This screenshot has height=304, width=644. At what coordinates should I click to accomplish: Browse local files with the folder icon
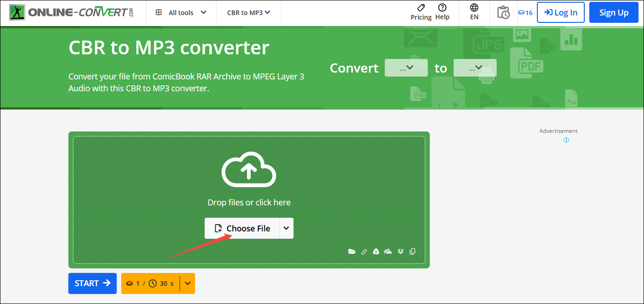pyautogui.click(x=352, y=252)
